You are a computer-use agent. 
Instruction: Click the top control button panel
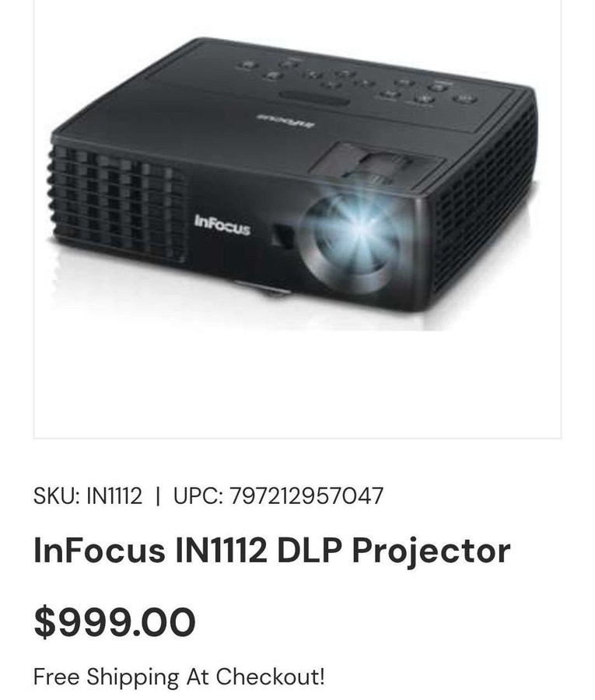(x=357, y=82)
